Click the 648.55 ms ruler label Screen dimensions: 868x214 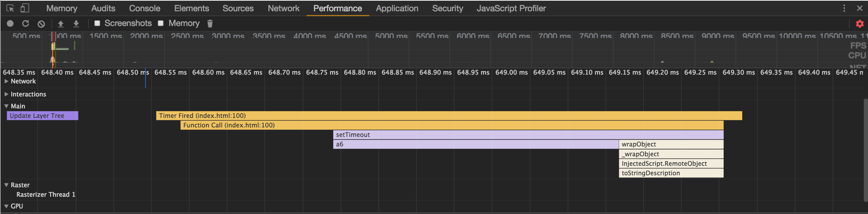pyautogui.click(x=170, y=73)
